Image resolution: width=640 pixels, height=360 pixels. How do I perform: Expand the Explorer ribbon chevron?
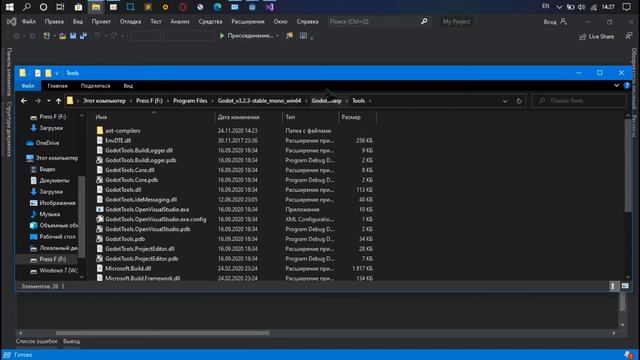616,85
